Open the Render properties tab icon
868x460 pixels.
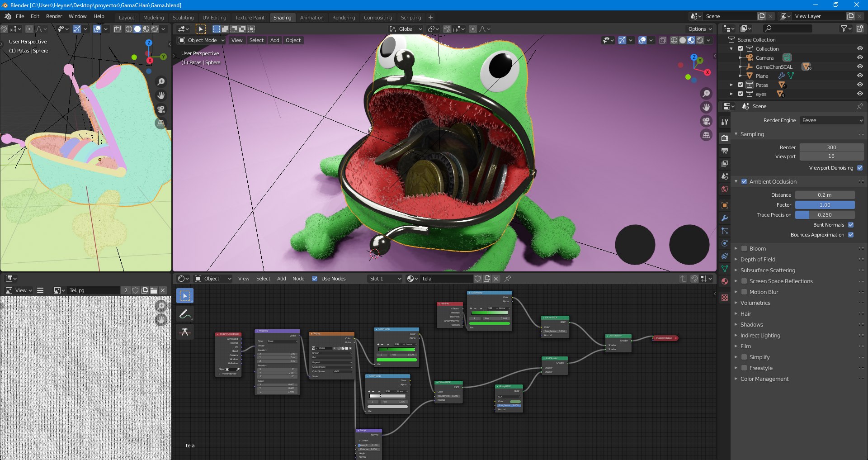[725, 138]
